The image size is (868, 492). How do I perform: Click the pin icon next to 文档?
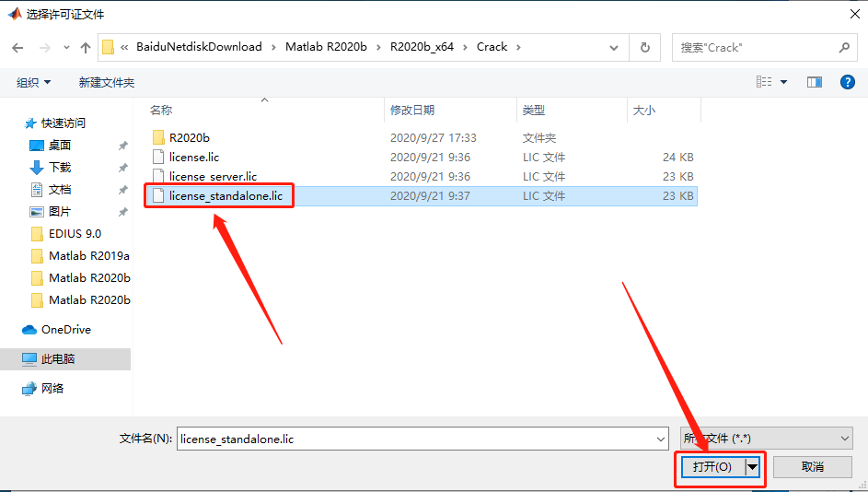(x=123, y=190)
